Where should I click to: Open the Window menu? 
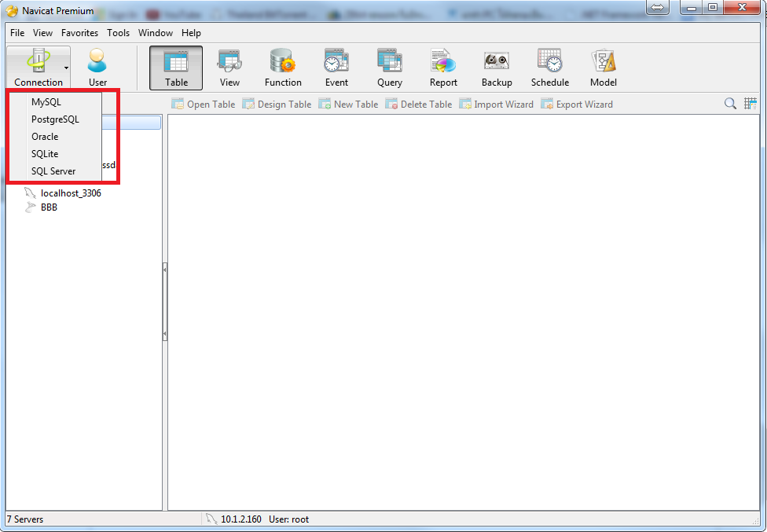pyautogui.click(x=156, y=33)
